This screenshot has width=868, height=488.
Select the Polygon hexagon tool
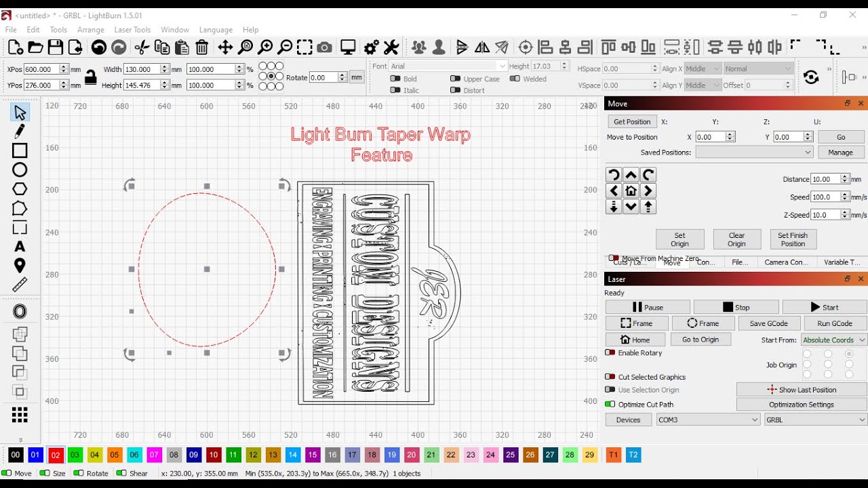[x=20, y=189]
